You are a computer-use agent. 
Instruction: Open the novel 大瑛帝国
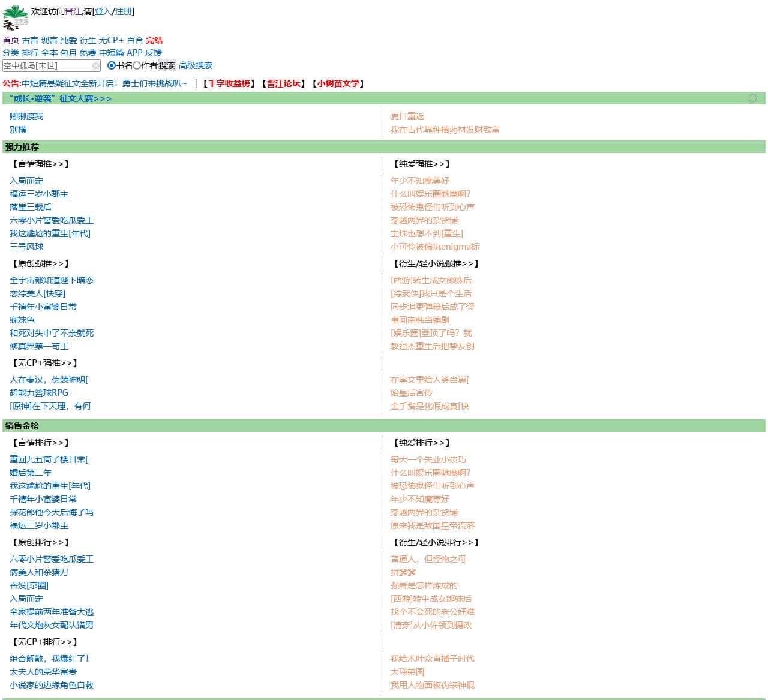click(x=407, y=672)
